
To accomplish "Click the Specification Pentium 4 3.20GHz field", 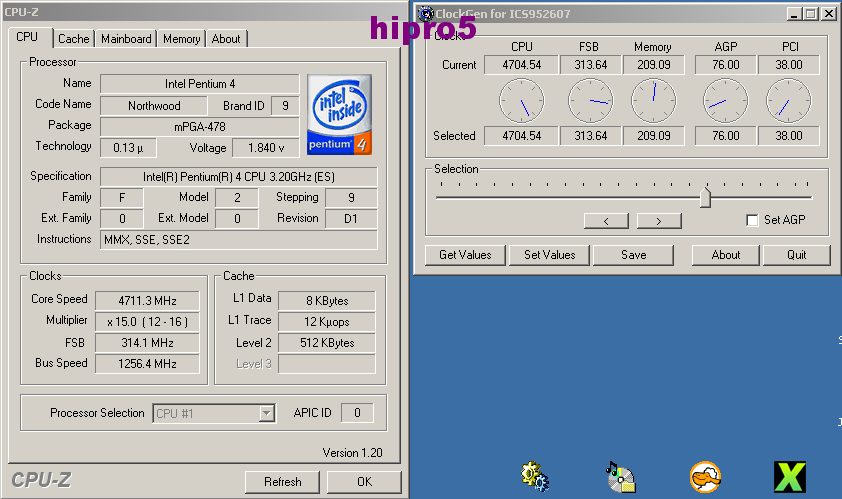I will point(238,177).
